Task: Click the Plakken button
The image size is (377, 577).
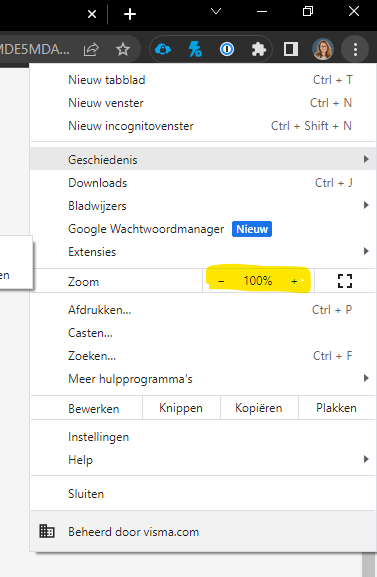Action: pos(337,408)
